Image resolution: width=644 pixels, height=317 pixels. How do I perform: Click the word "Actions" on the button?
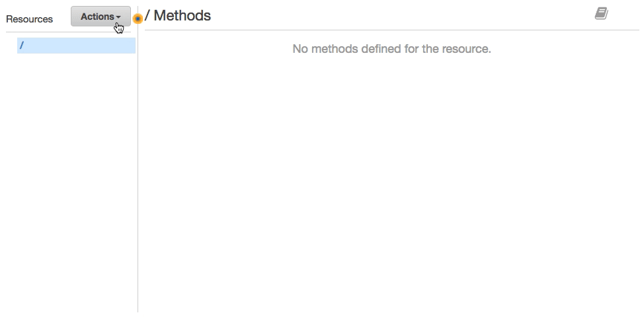coord(97,17)
